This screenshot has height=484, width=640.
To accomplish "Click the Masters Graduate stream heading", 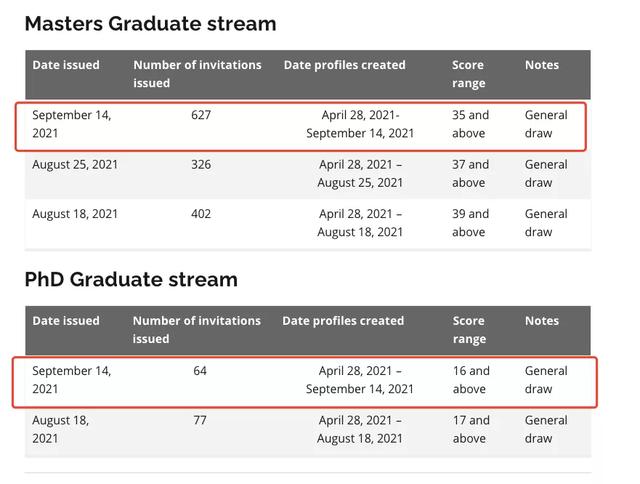I will click(150, 23).
